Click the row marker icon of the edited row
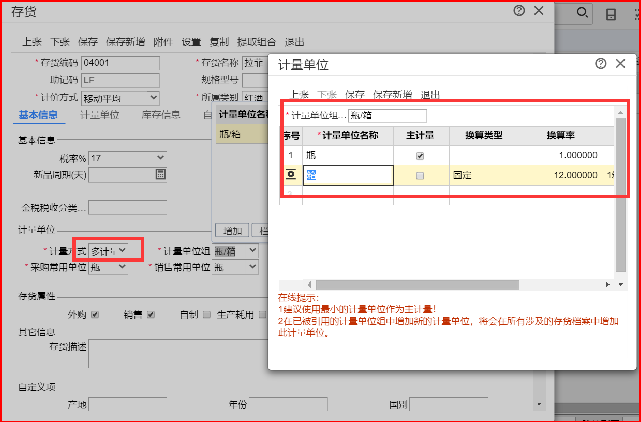 (x=291, y=175)
